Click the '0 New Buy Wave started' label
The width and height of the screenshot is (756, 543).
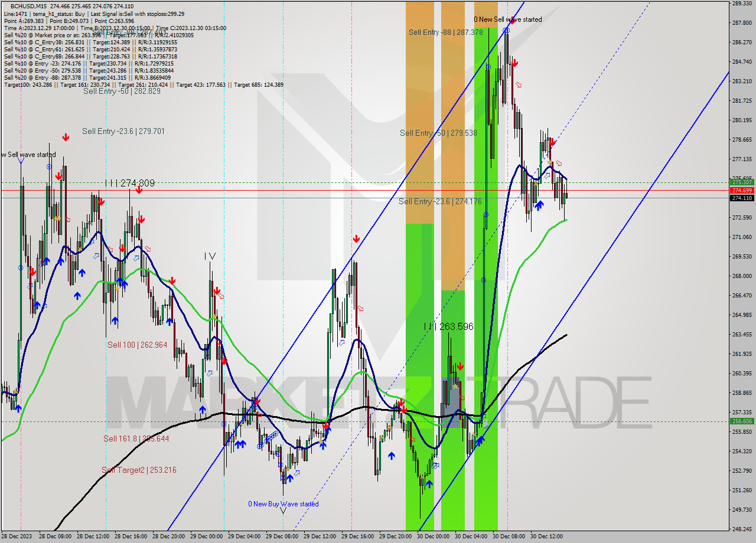pyautogui.click(x=283, y=504)
